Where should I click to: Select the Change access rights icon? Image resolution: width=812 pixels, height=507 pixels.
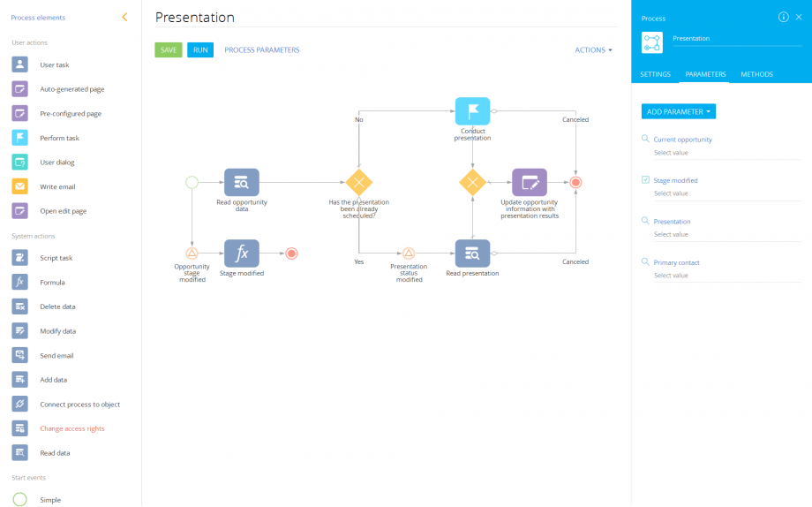(x=19, y=428)
